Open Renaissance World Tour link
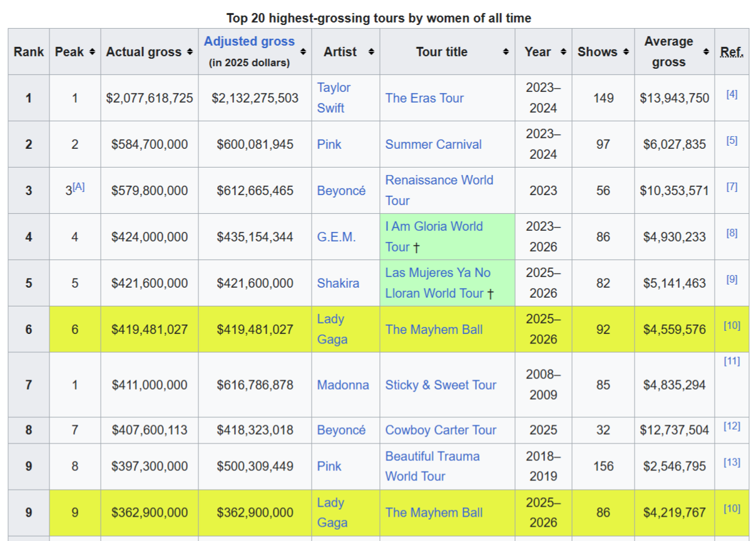Image resolution: width=756 pixels, height=541 pixels. [439, 190]
